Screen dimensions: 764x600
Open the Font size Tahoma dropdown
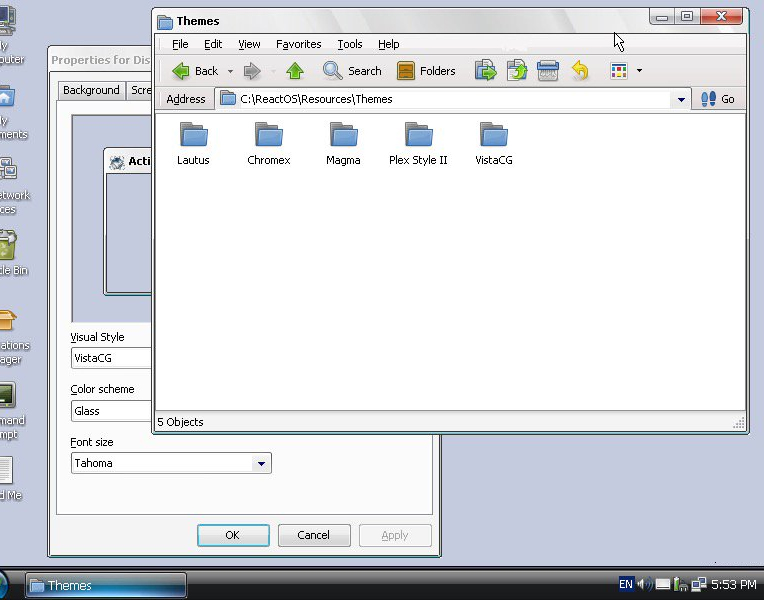point(261,463)
